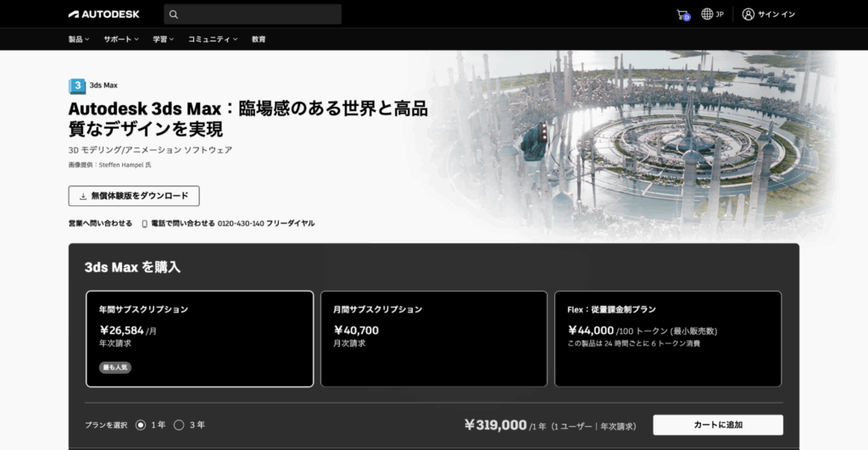Click the globe region icon
Viewport: 868px width, 450px height.
point(707,14)
